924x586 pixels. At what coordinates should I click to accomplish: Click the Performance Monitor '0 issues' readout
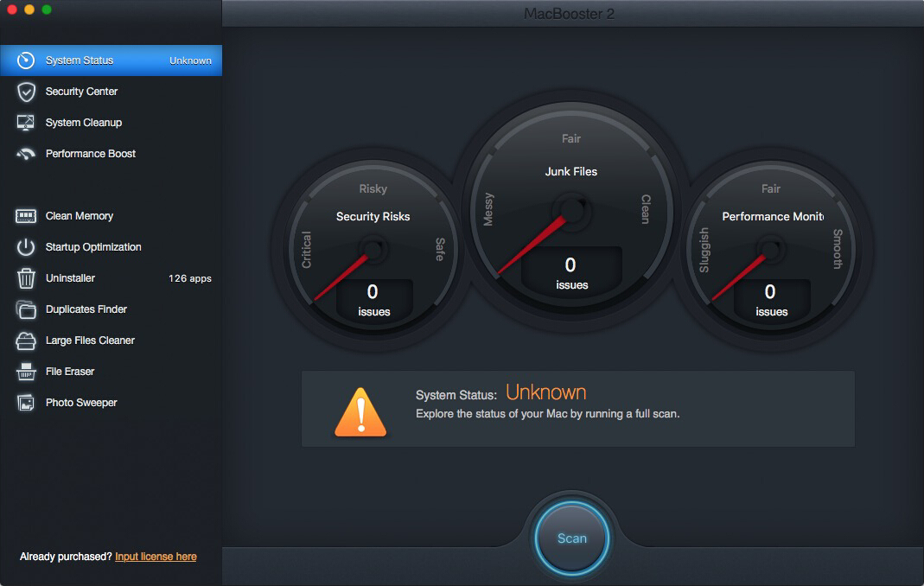(771, 300)
